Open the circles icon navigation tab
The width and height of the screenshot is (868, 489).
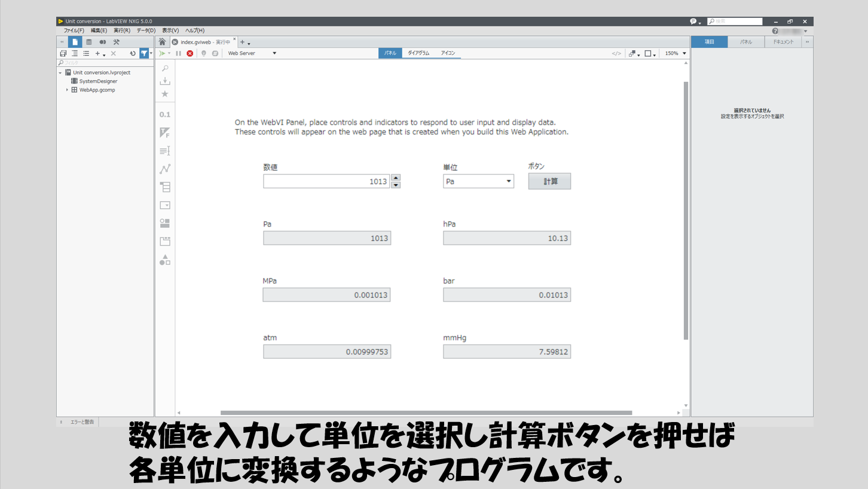coord(102,42)
